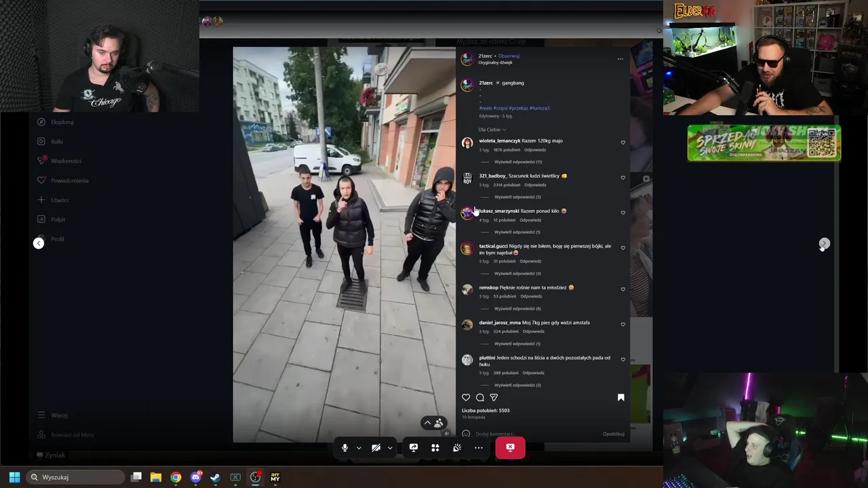Toggle the camera in call toolbar
The height and width of the screenshot is (488, 868).
coord(376,447)
